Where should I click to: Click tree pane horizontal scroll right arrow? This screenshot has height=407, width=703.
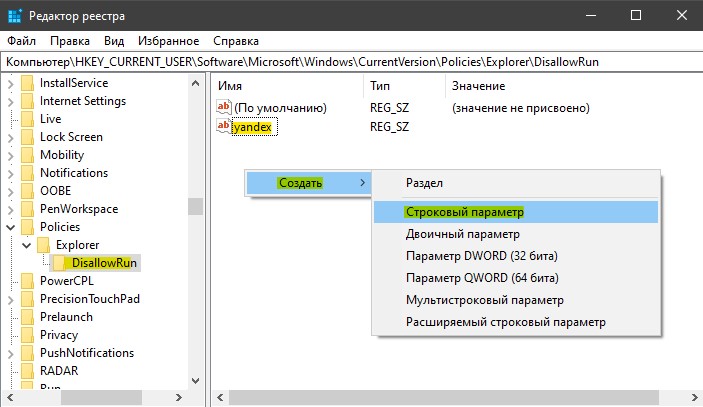pyautogui.click(x=179, y=397)
